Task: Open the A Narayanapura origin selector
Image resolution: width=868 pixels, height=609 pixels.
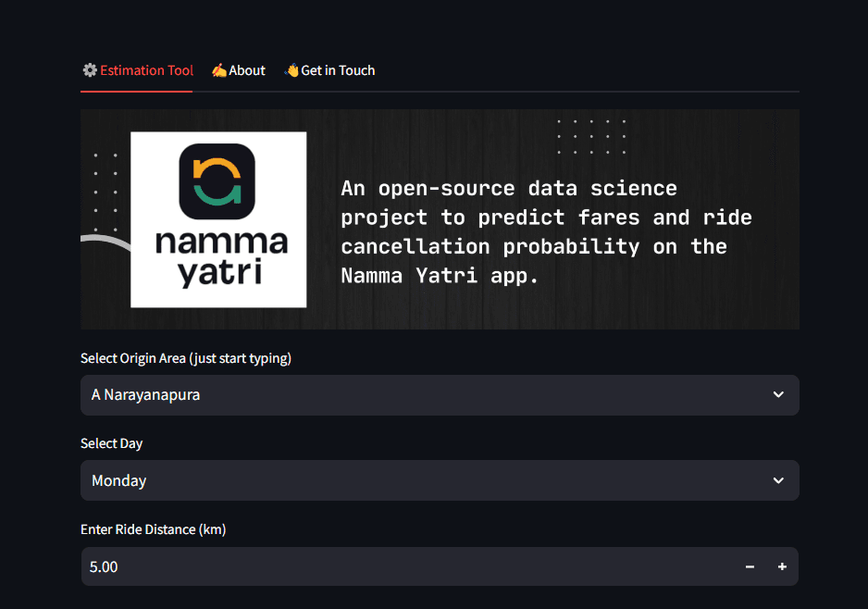Action: click(440, 395)
